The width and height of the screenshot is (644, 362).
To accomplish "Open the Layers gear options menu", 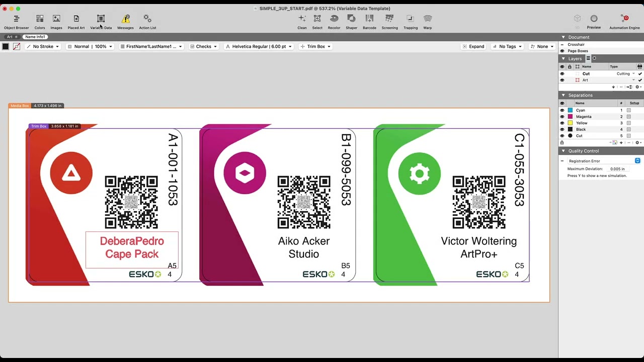I will click(x=638, y=87).
